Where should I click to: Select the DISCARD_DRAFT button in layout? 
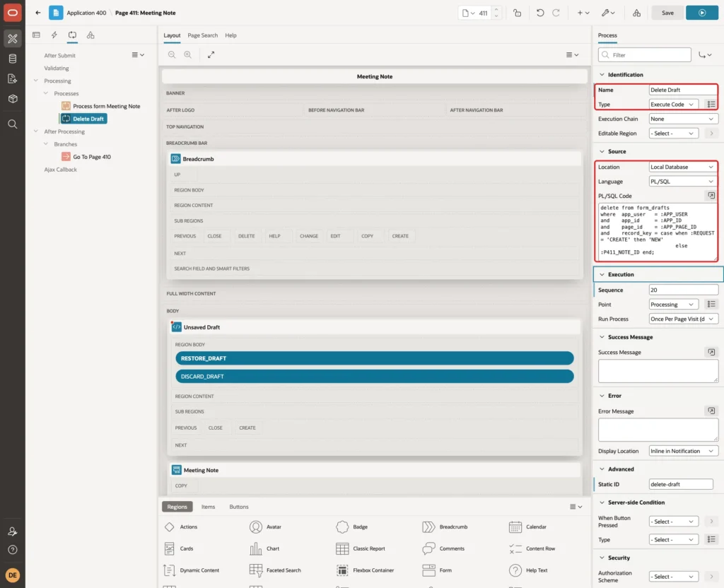(375, 377)
